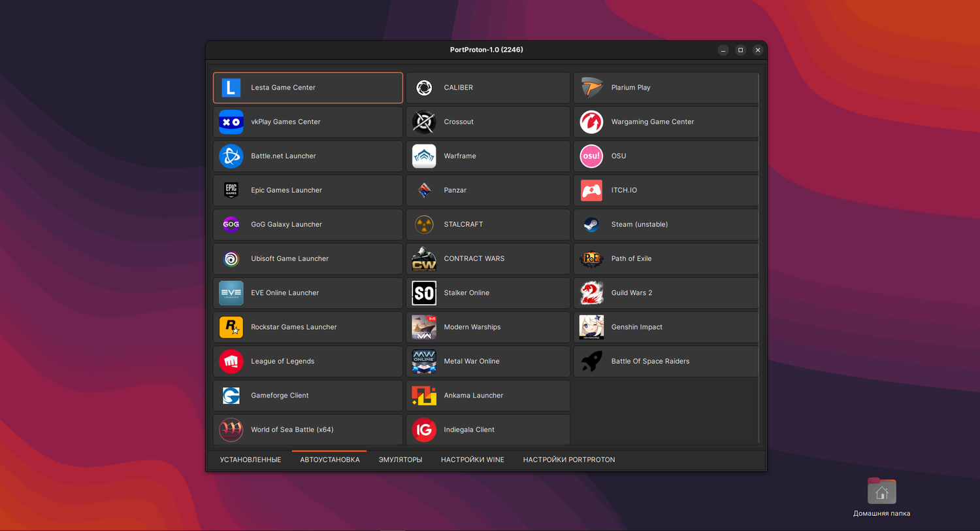Click the League of Legends fist icon
This screenshot has height=531, width=980.
(231, 361)
